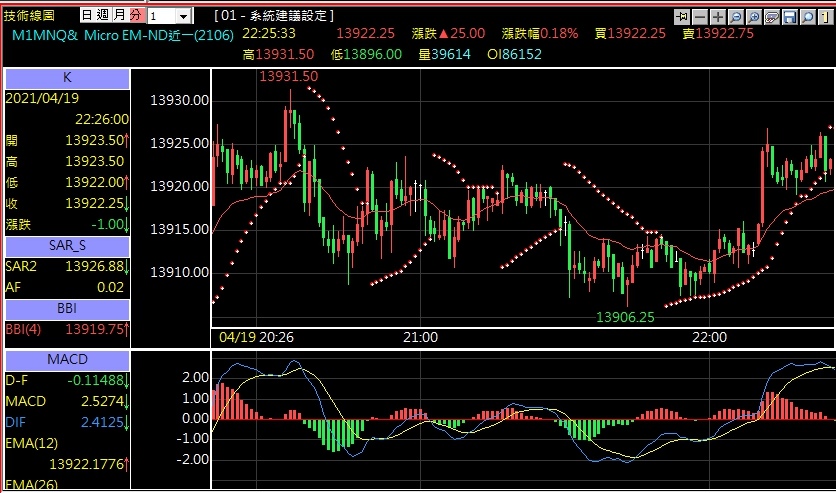This screenshot has height=493, width=836.
Task: Click quote time 22:25:33
Action: pyautogui.click(x=269, y=34)
